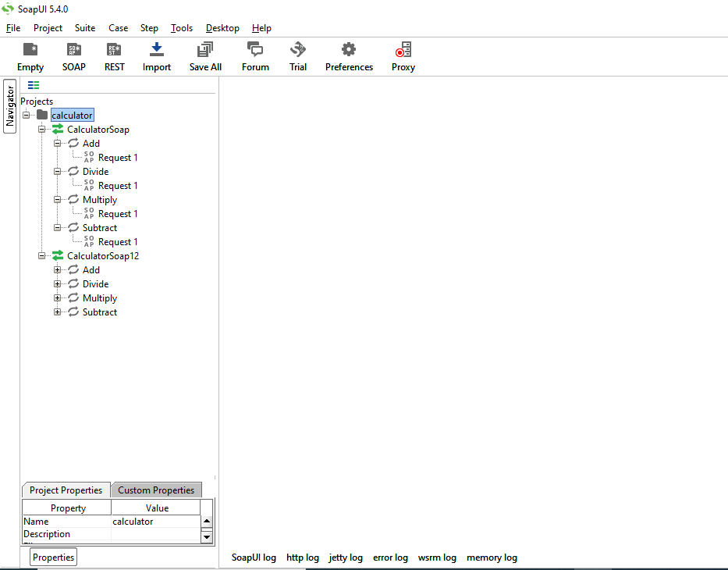Show the http log

click(302, 558)
